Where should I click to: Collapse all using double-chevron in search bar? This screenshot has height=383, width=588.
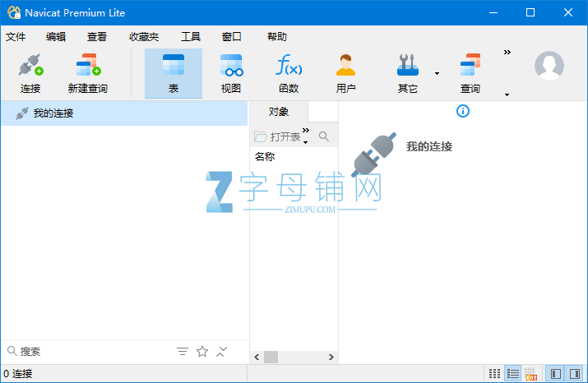click(x=222, y=352)
